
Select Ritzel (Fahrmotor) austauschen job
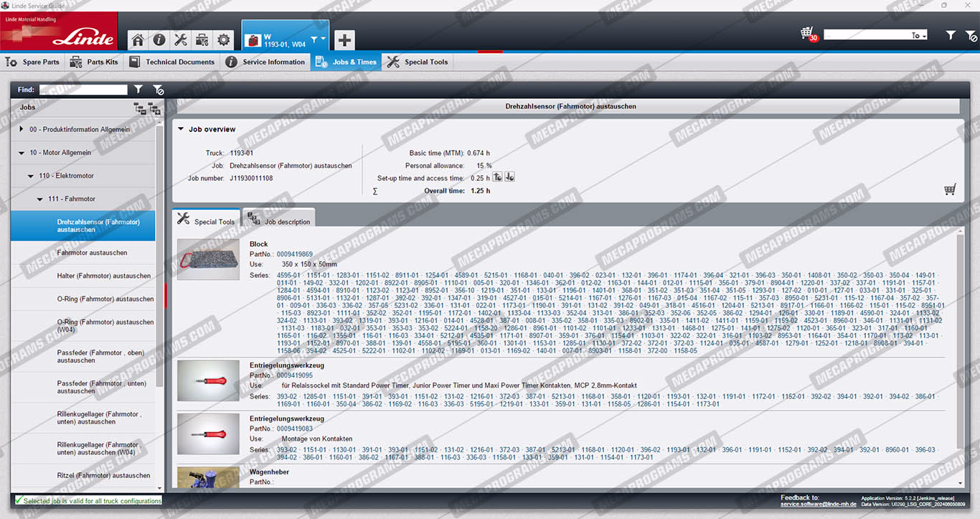coord(83,475)
